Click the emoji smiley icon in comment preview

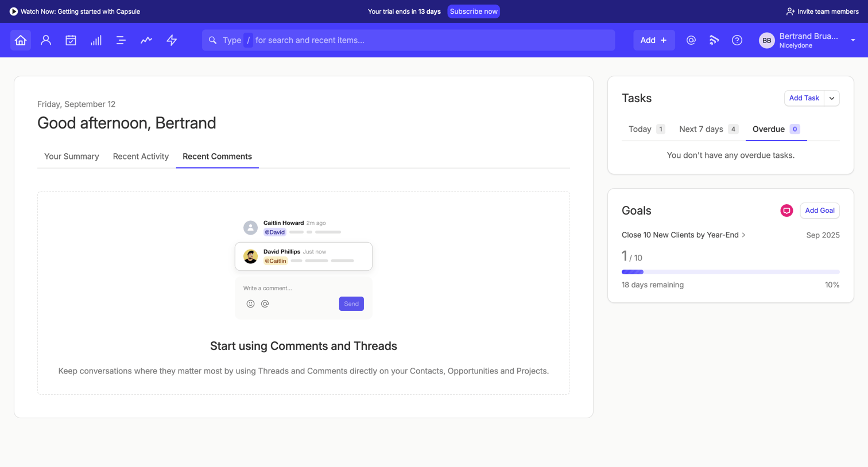[x=250, y=304]
